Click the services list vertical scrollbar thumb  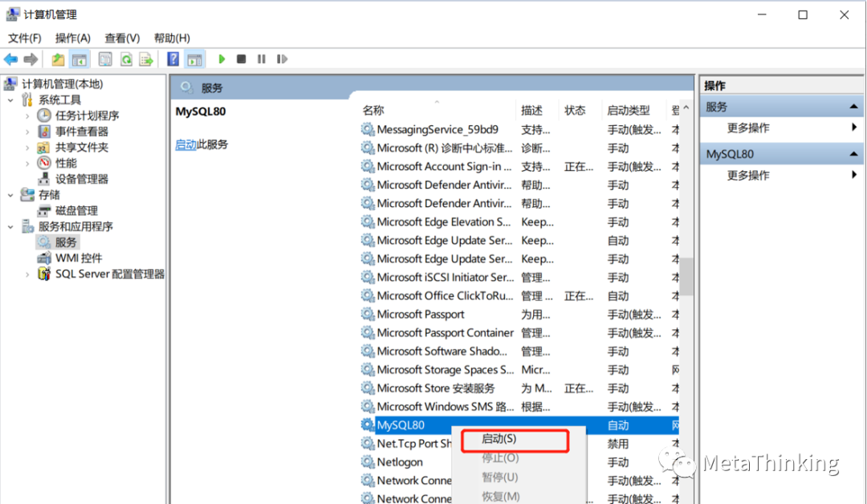(x=686, y=276)
